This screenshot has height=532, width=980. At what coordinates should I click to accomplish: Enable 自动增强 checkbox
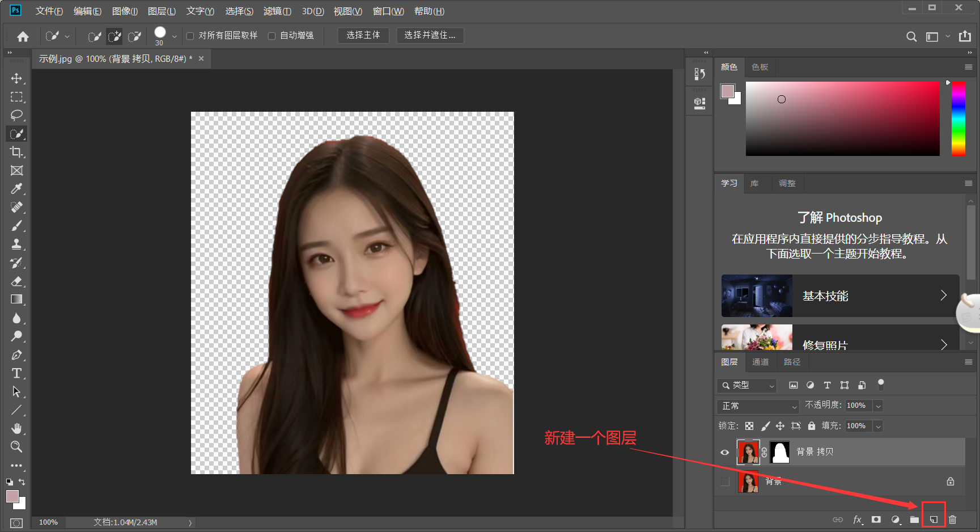pos(272,36)
